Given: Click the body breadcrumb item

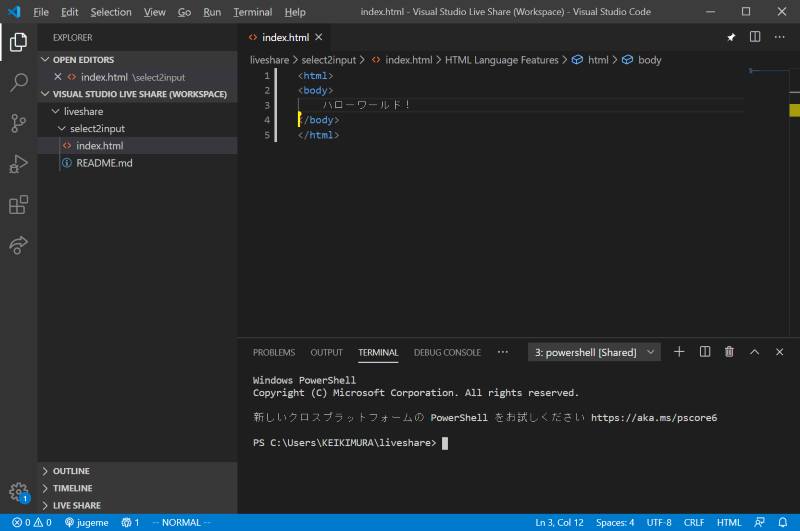Looking at the screenshot, I should [x=642, y=60].
